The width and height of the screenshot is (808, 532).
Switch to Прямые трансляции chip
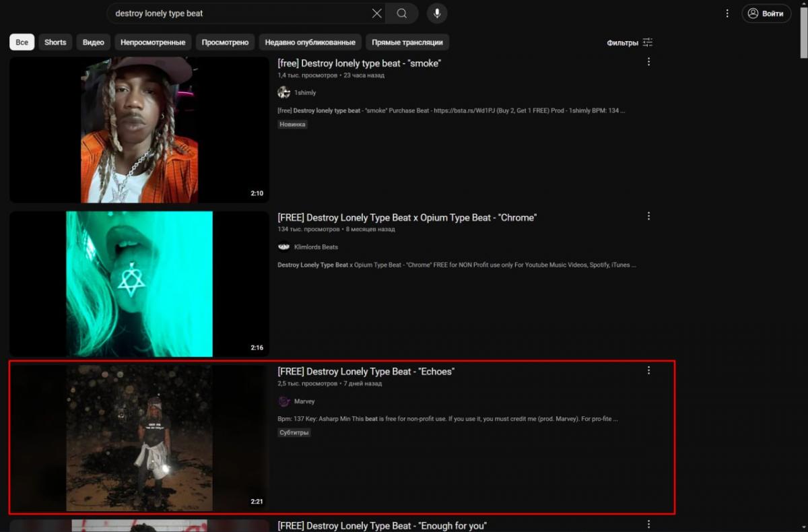pyautogui.click(x=407, y=42)
